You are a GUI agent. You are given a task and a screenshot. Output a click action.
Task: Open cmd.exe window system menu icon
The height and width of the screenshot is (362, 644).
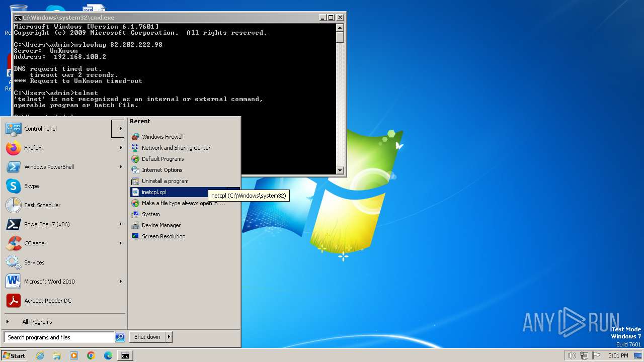pyautogui.click(x=18, y=18)
